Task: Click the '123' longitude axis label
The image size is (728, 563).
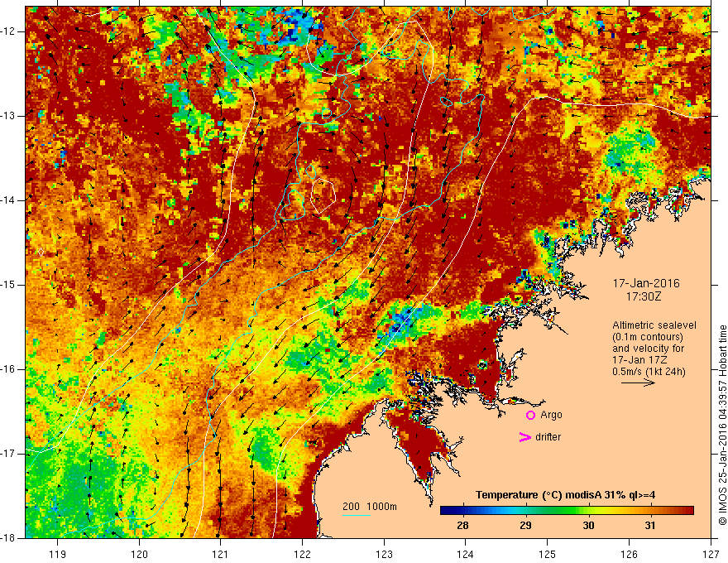Action: point(384,554)
